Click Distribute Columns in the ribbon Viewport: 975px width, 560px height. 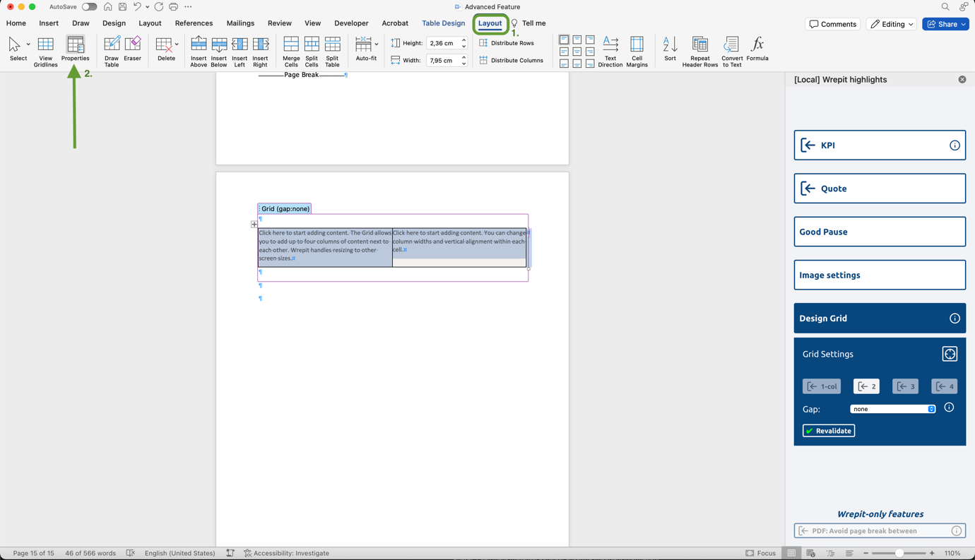[x=512, y=60]
